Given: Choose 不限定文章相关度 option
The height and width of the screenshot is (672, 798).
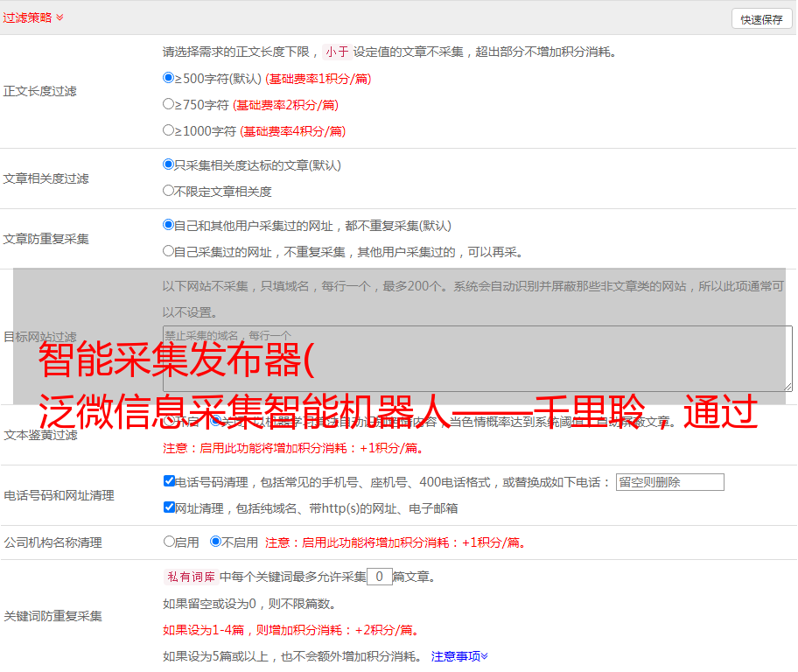Looking at the screenshot, I should (169, 191).
